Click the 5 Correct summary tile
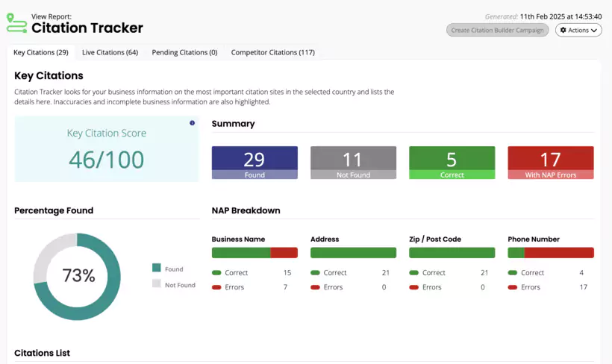612x364 pixels. click(x=452, y=163)
